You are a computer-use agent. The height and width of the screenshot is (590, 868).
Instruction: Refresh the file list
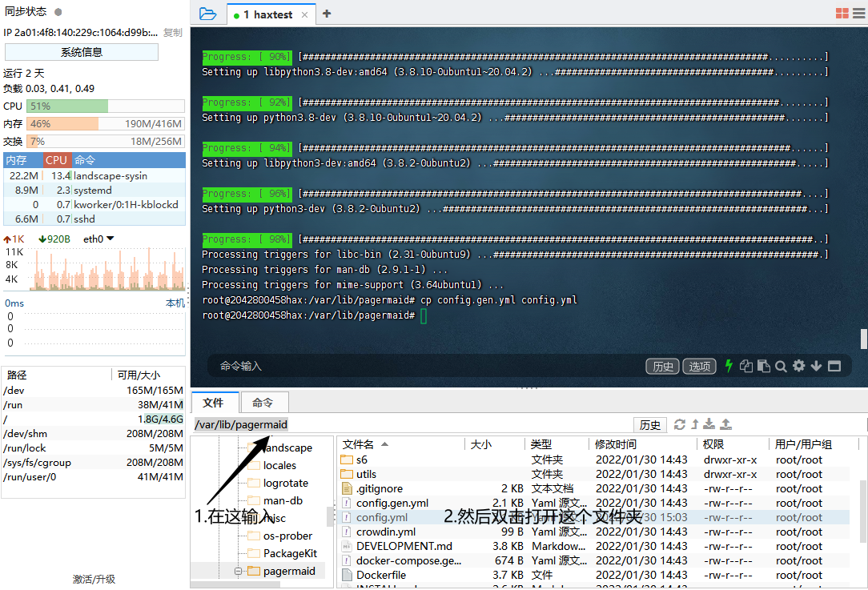pyautogui.click(x=680, y=424)
